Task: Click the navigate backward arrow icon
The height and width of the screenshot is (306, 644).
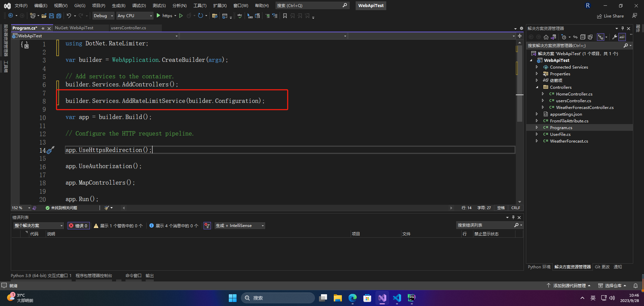Action: (x=11, y=16)
